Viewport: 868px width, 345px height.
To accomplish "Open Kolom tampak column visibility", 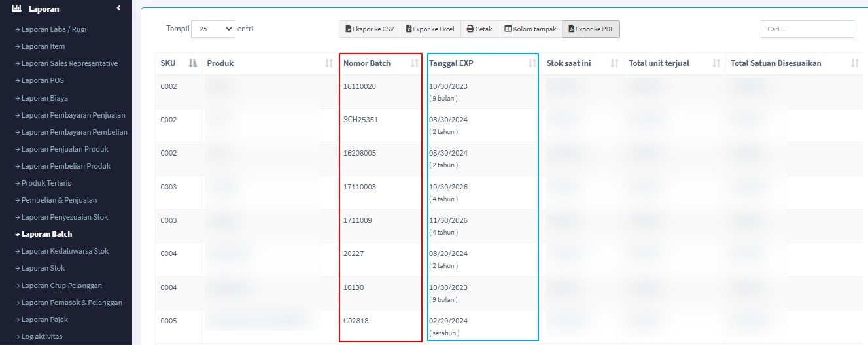I will coord(530,29).
